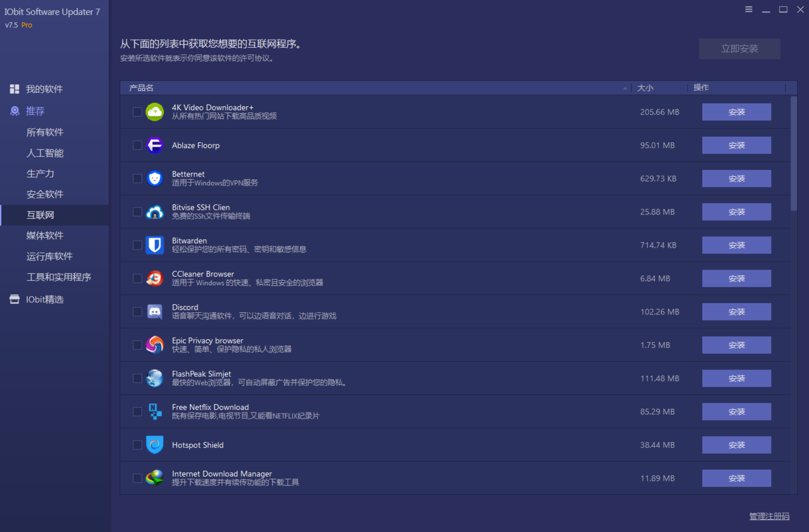Click the 4K Video Downloader+ app icon

click(x=155, y=112)
